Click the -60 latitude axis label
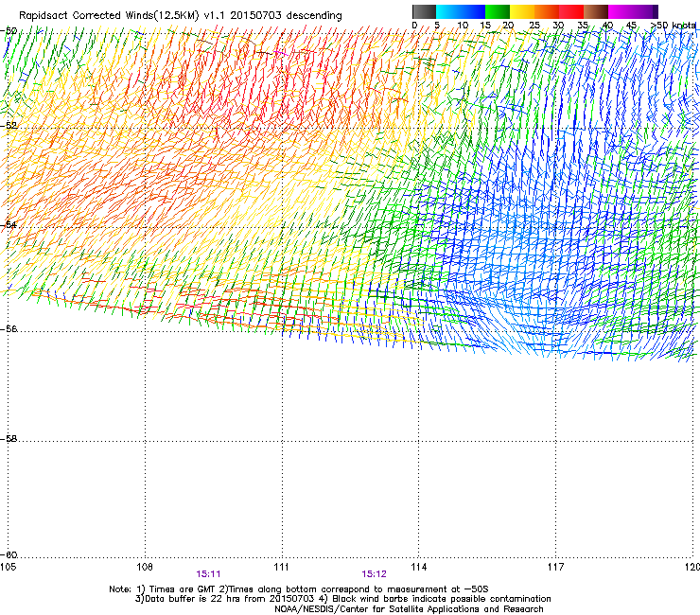The height and width of the screenshot is (615, 700). tap(9, 555)
